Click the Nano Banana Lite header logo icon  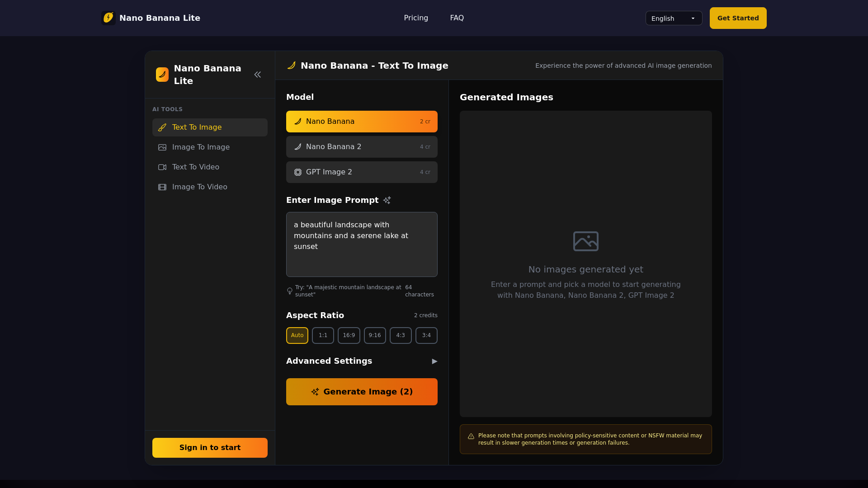(x=108, y=18)
